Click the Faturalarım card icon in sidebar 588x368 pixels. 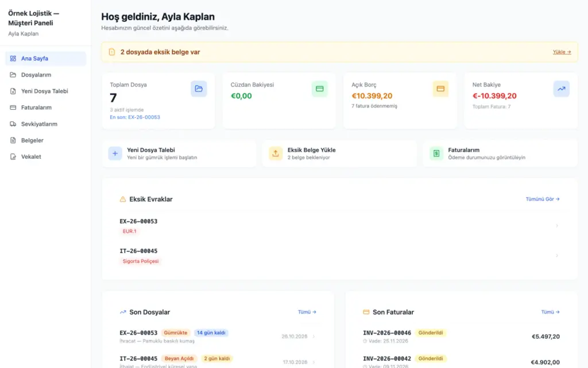[13, 108]
